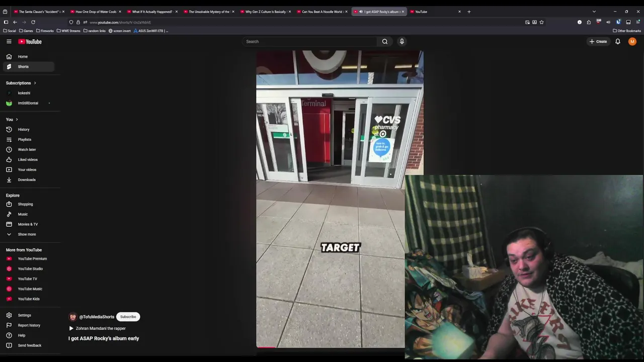This screenshot has height=362, width=644.
Task: Open the Games bookmarks folder
Action: pos(26,31)
